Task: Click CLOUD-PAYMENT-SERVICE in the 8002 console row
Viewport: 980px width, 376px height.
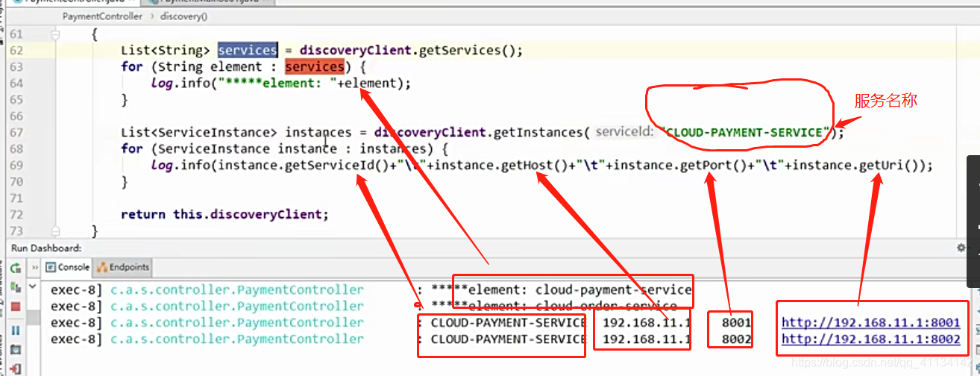Action: pyautogui.click(x=508, y=339)
